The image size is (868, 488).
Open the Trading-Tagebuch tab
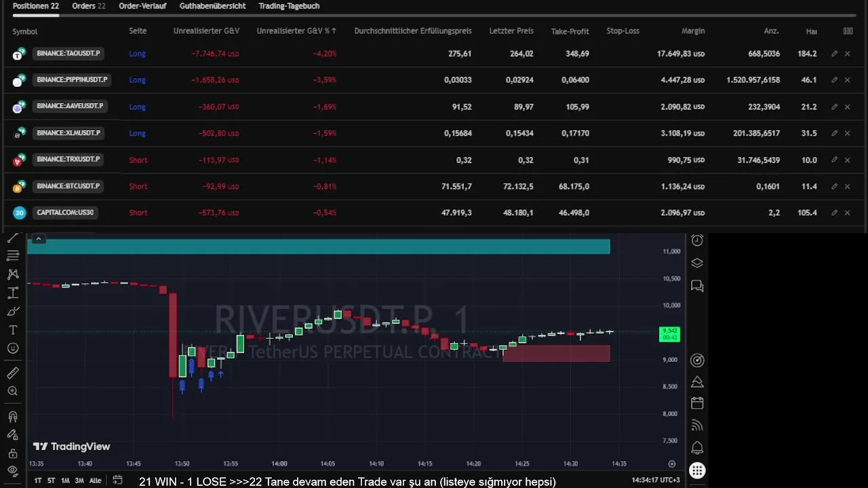pyautogui.click(x=289, y=6)
